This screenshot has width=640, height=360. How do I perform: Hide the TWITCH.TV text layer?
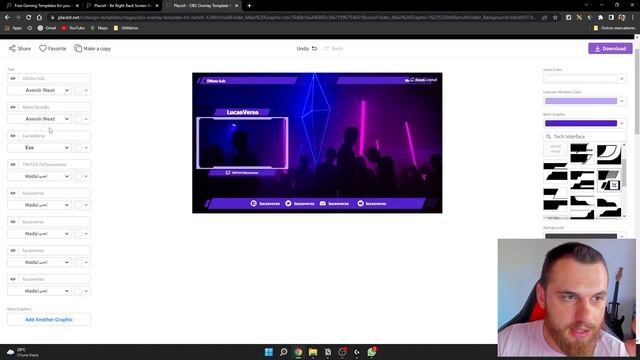pyautogui.click(x=13, y=164)
